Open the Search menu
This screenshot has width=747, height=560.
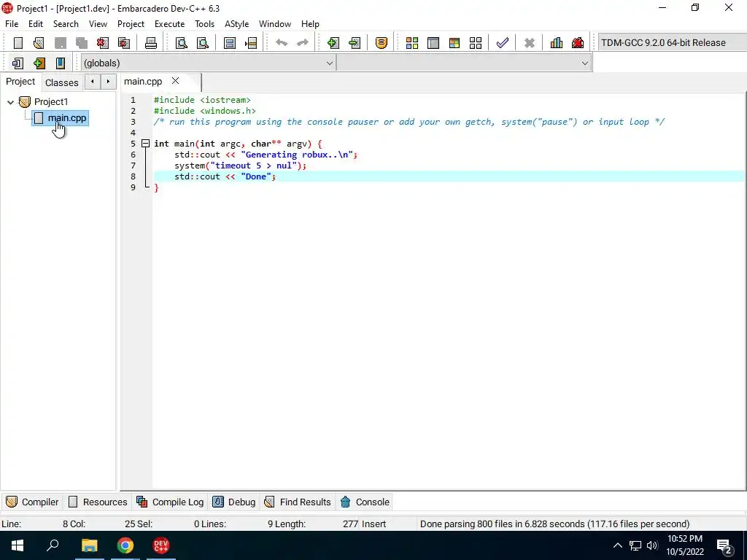coord(66,24)
